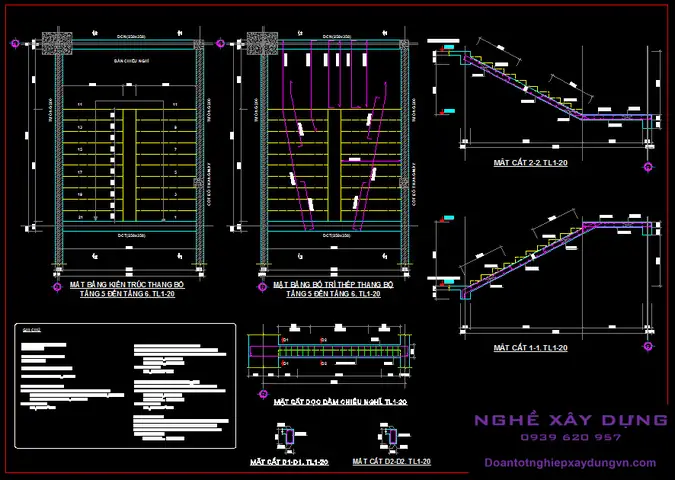Click the 'MẶT CẮT D1-D1. TL1-20' label
Screen dimensions: 675x480
coord(289,462)
